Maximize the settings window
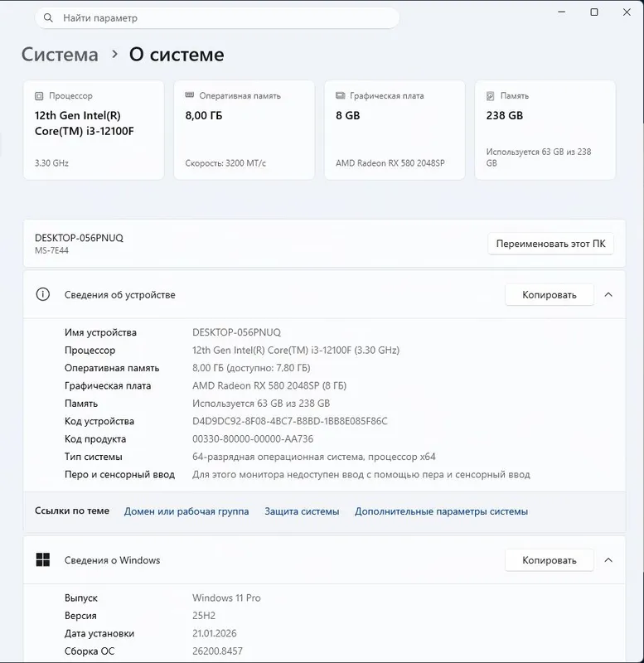The width and height of the screenshot is (644, 663). 594,12
